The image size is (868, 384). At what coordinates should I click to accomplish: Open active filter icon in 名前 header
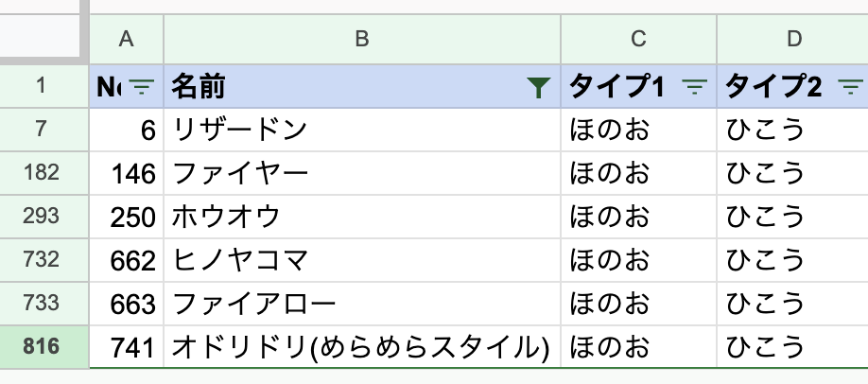tap(539, 87)
